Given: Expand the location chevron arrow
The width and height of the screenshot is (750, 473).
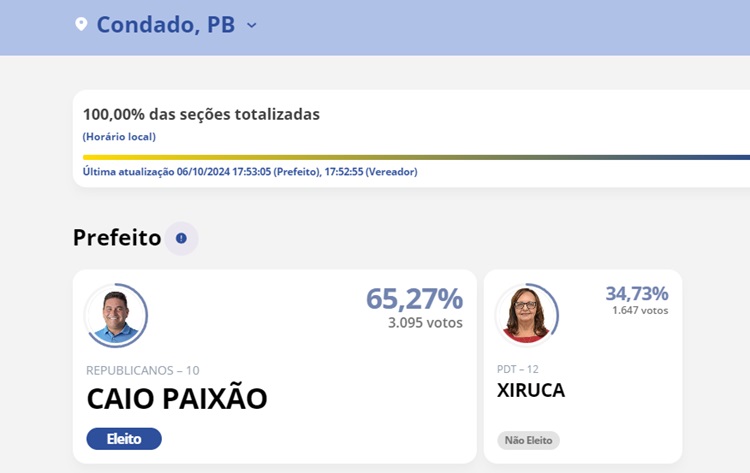Looking at the screenshot, I should pos(252,24).
